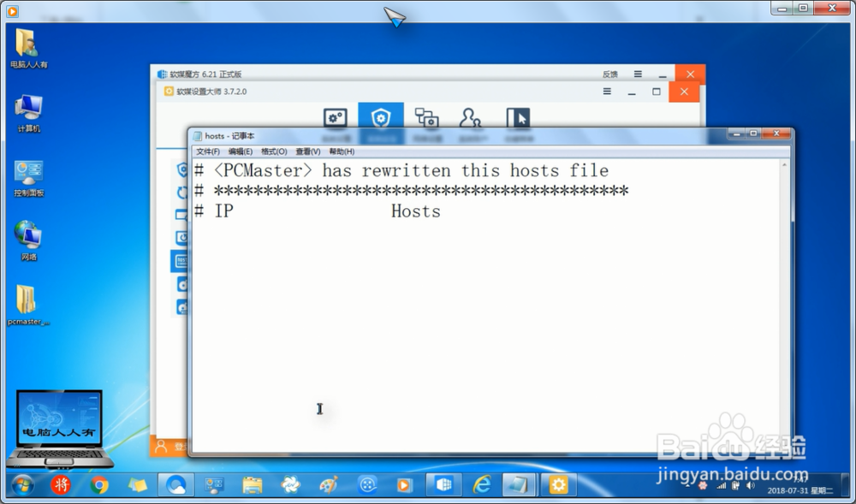Screen dimensions: 856x504
Task: Click the pinwheel taskbar icon
Action: (290, 485)
